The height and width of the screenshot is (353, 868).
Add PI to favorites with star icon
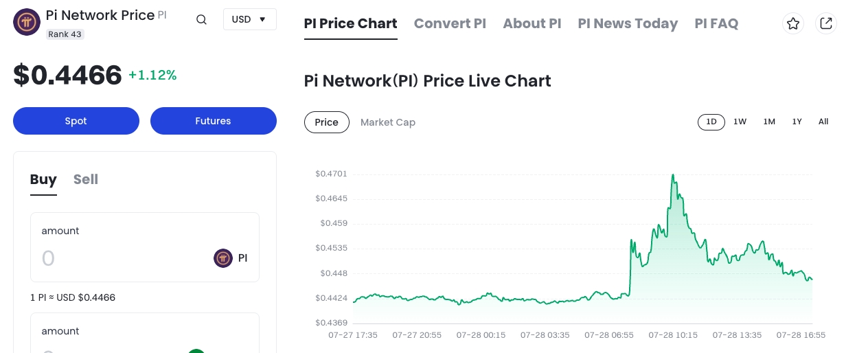coord(793,23)
